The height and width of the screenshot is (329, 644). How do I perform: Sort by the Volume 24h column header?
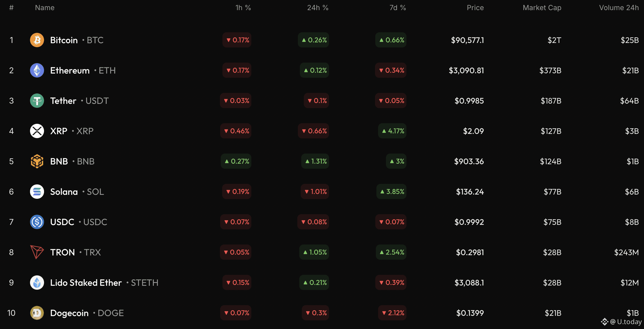point(619,8)
